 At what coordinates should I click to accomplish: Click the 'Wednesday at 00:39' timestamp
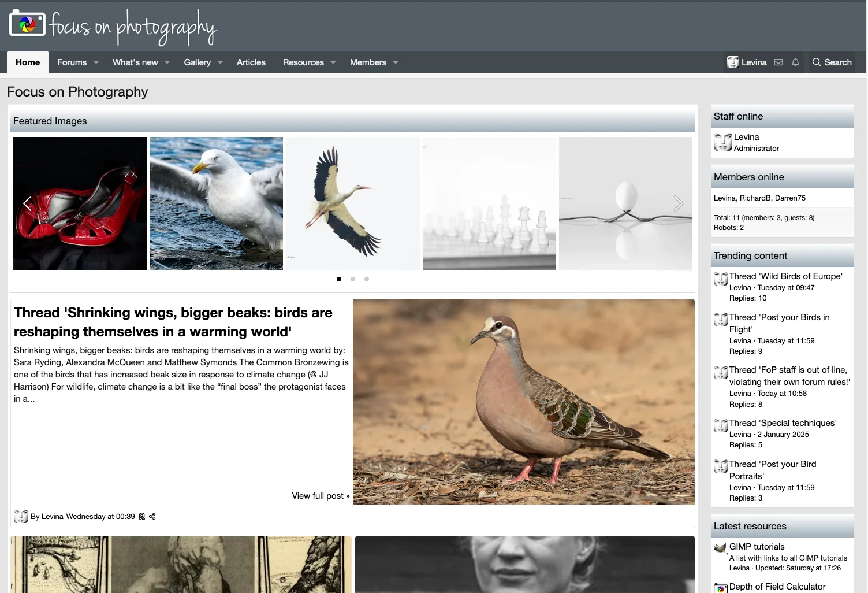coord(100,517)
